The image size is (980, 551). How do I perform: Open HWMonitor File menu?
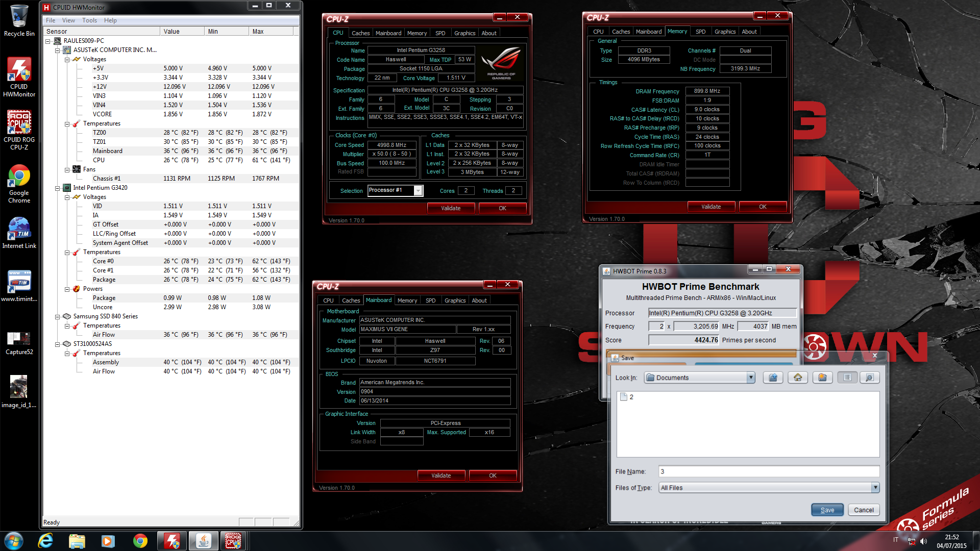(x=51, y=20)
